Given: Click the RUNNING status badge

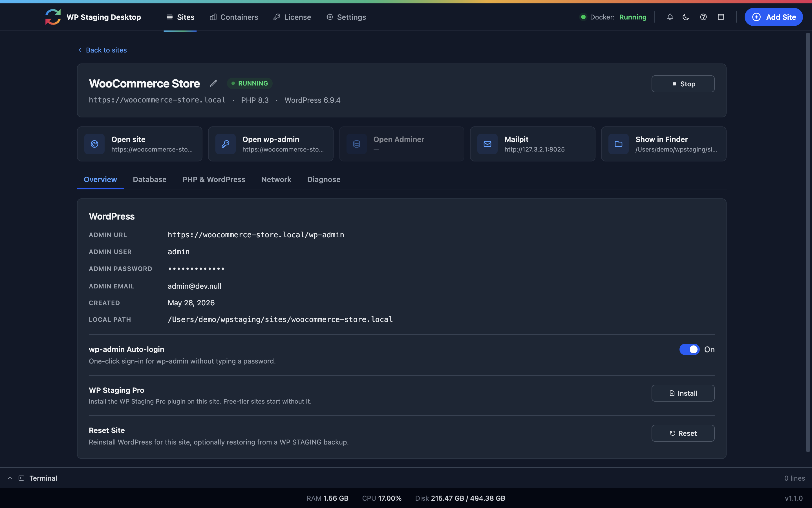Looking at the screenshot, I should click(x=250, y=83).
